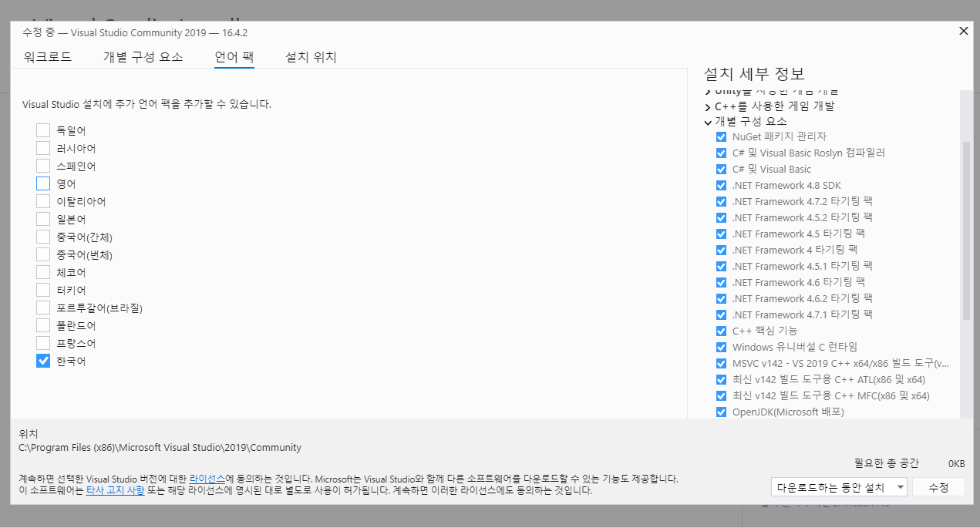
Task: Enable the 체코어 language pack
Action: [x=43, y=272]
